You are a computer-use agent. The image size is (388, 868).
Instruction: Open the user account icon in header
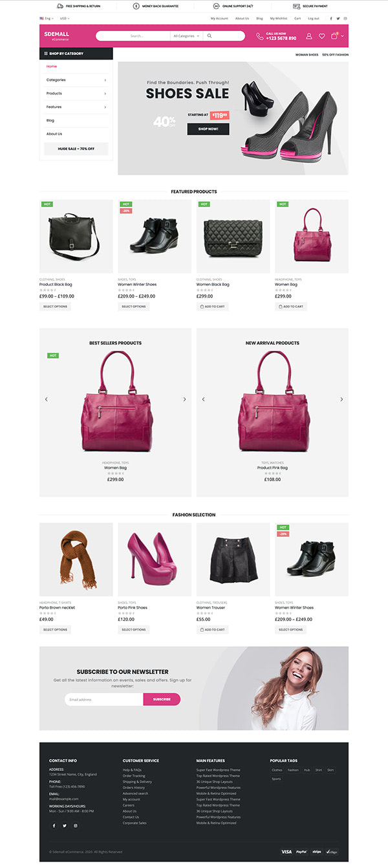(x=309, y=36)
